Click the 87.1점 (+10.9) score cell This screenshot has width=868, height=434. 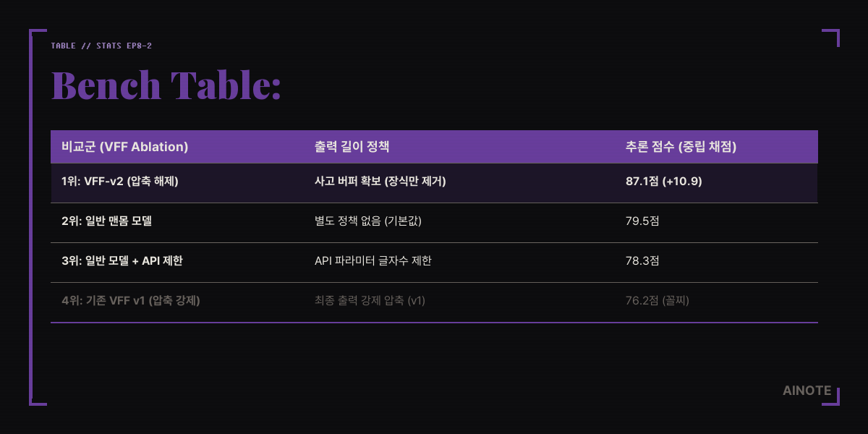coord(664,182)
